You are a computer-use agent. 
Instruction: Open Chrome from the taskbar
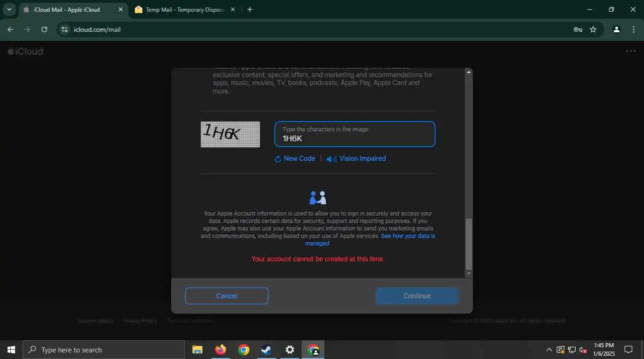tap(243, 350)
